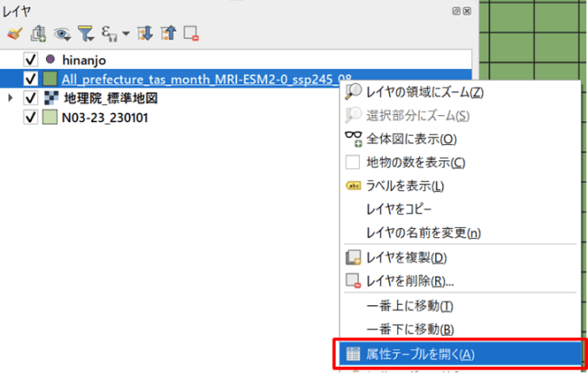This screenshot has width=588, height=373.
Task: Toggle 地物の数を表示 checkbox in menu
Action: click(x=353, y=163)
